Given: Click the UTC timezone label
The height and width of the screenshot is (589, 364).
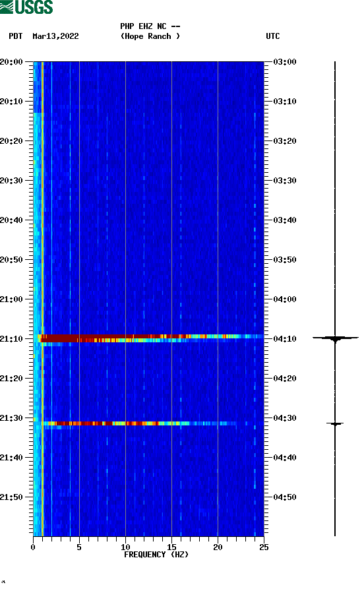Looking at the screenshot, I should pos(273,36).
